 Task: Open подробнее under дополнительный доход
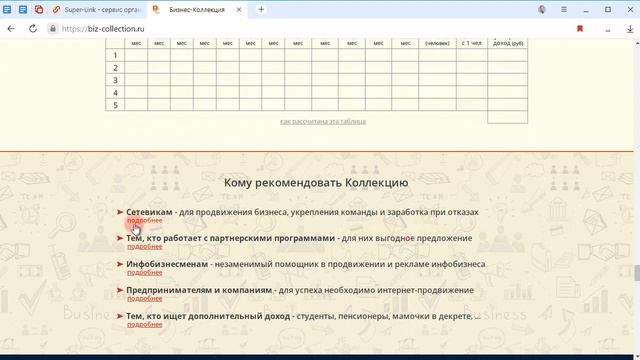tap(144, 324)
